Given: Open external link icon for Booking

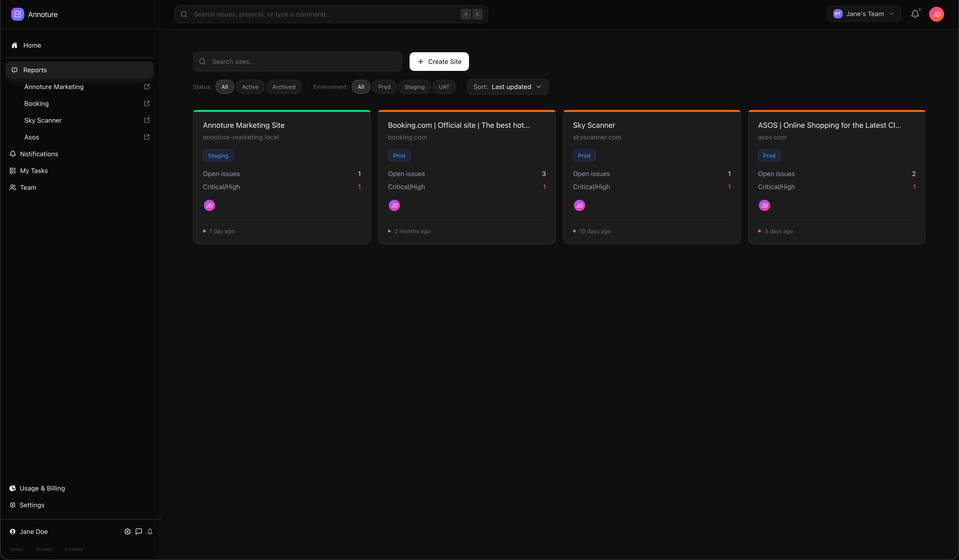Looking at the screenshot, I should click(146, 104).
